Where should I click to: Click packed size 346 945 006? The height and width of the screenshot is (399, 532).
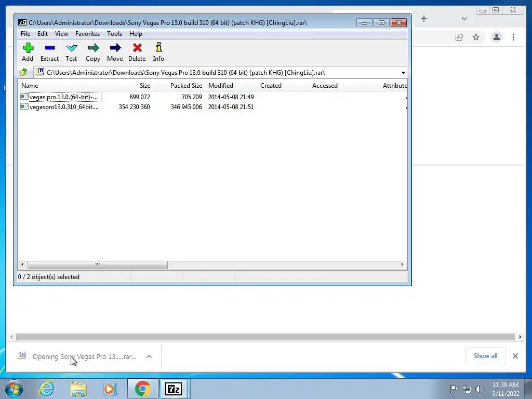click(186, 107)
